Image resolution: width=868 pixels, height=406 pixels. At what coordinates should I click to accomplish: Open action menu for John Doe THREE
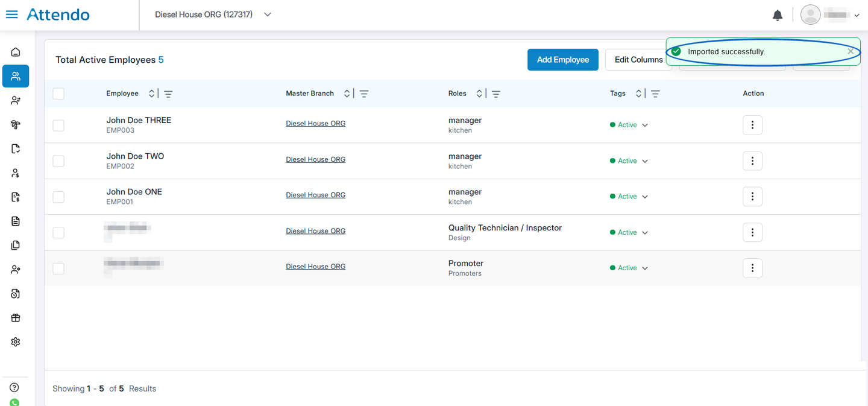click(x=752, y=125)
